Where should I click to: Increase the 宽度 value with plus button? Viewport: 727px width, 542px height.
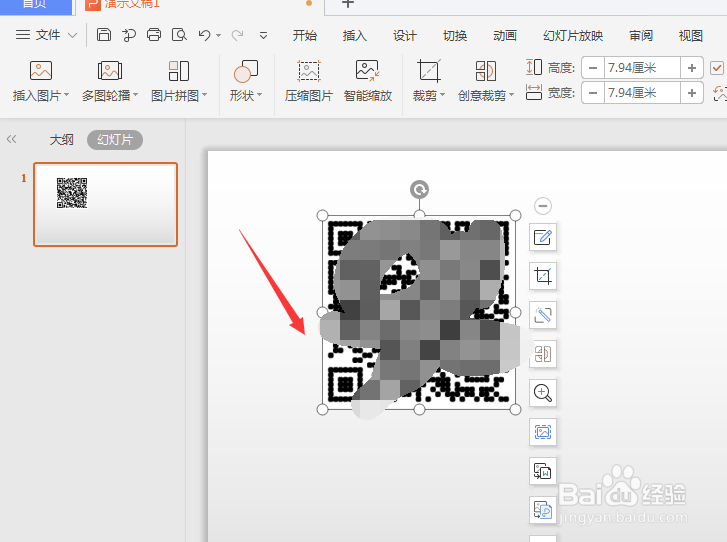pyautogui.click(x=692, y=93)
